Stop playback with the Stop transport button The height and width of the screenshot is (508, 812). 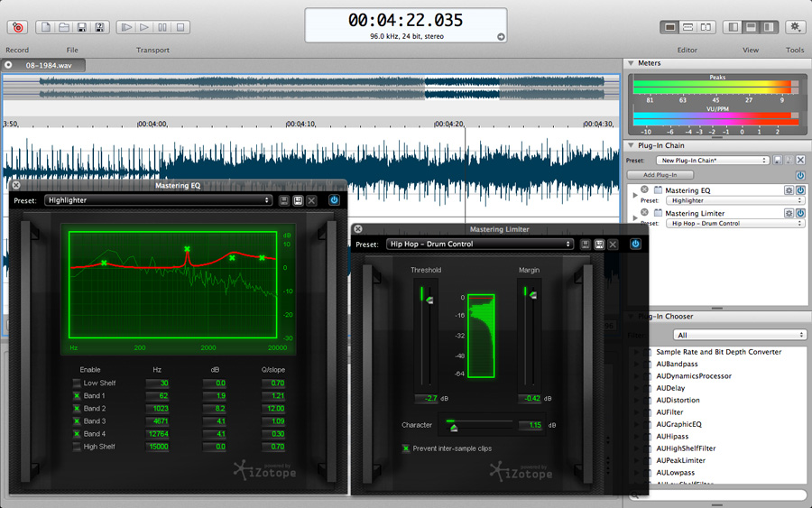pyautogui.click(x=180, y=27)
